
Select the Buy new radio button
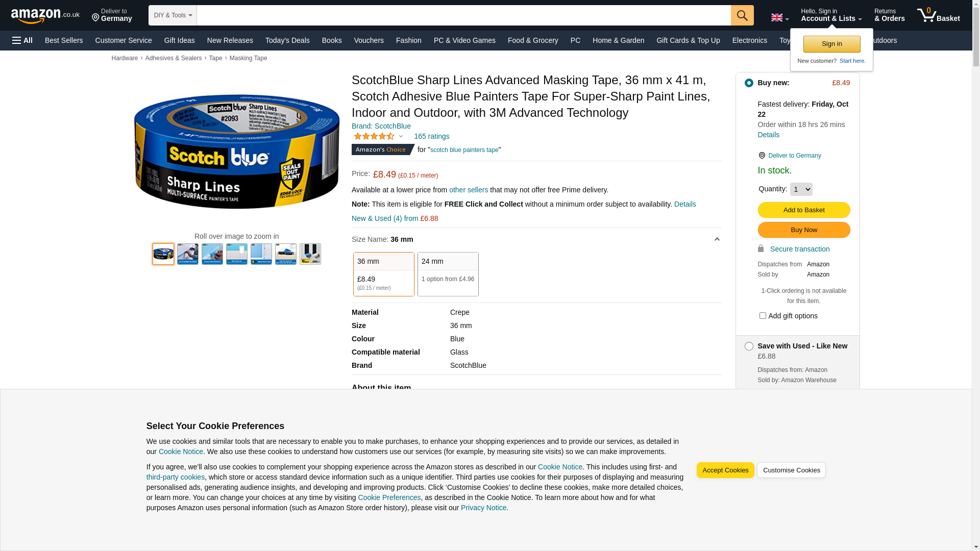(749, 83)
